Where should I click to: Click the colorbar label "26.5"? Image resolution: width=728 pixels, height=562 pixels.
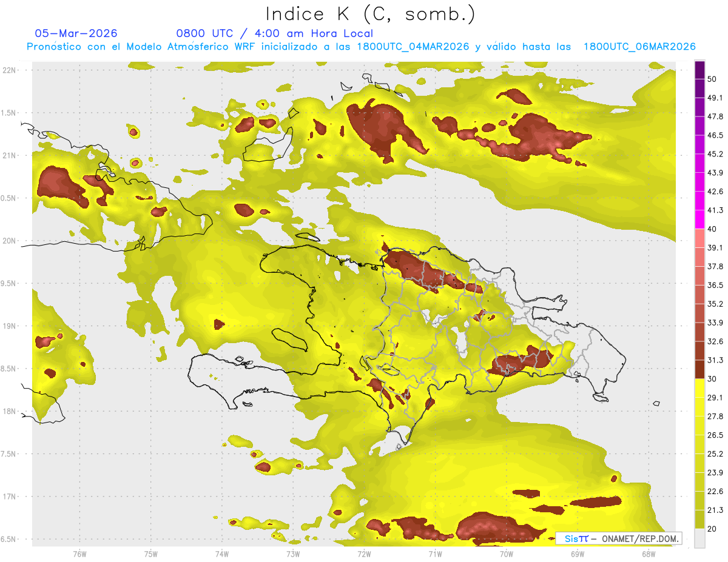[x=715, y=435]
